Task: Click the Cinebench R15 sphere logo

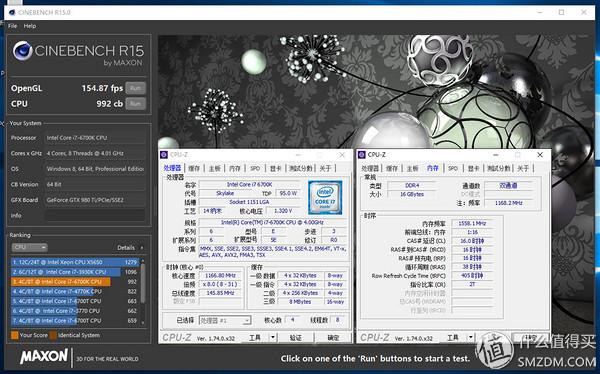Action: (22, 51)
